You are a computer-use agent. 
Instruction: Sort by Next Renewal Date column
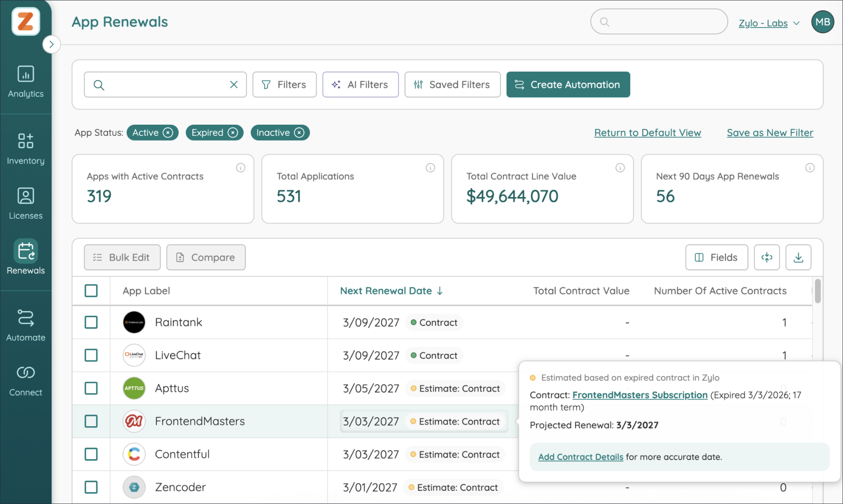pos(391,291)
